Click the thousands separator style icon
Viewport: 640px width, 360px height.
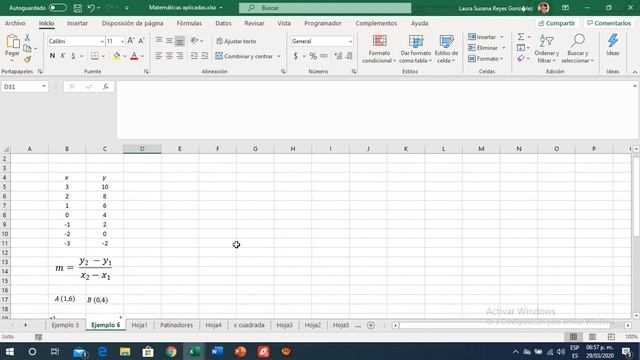[x=324, y=56]
